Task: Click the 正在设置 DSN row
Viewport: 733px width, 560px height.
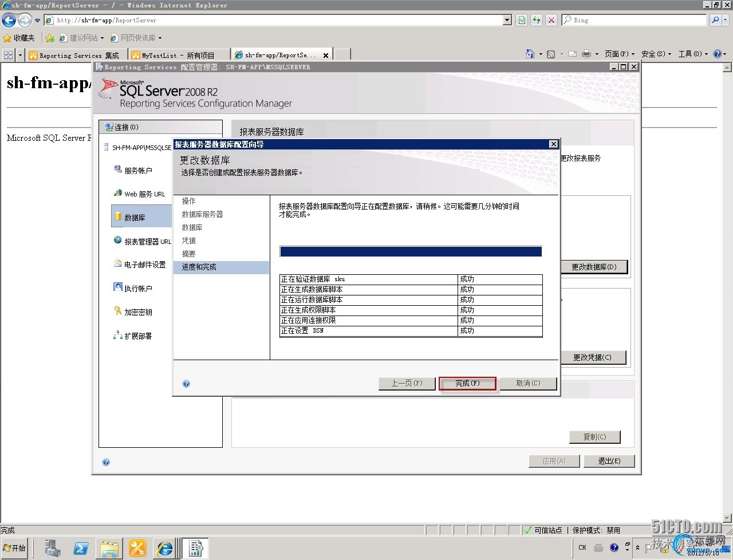Action: [x=411, y=330]
